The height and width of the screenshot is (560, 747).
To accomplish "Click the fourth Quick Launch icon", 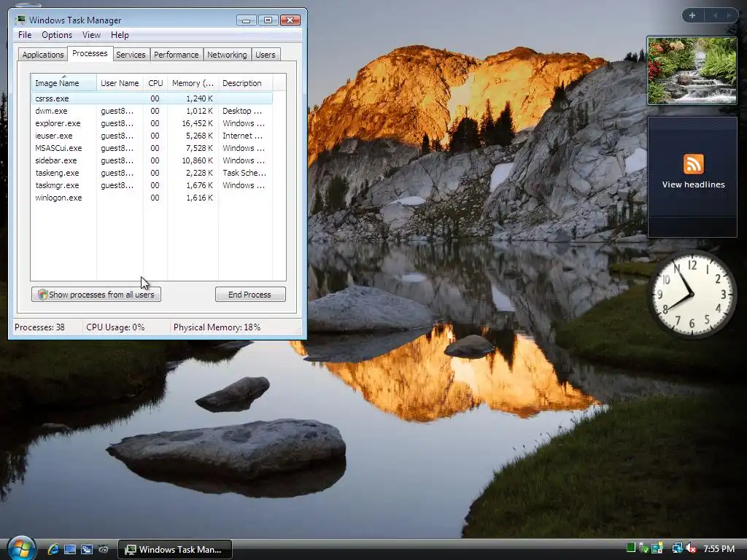I will (x=104, y=549).
